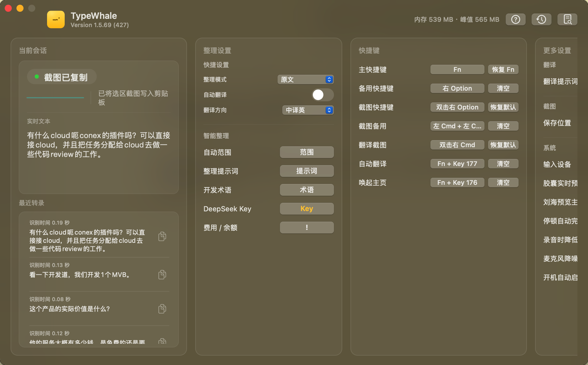The width and height of the screenshot is (588, 365).
Task: Copy the cloud conex plugin transcript
Action: [162, 236]
